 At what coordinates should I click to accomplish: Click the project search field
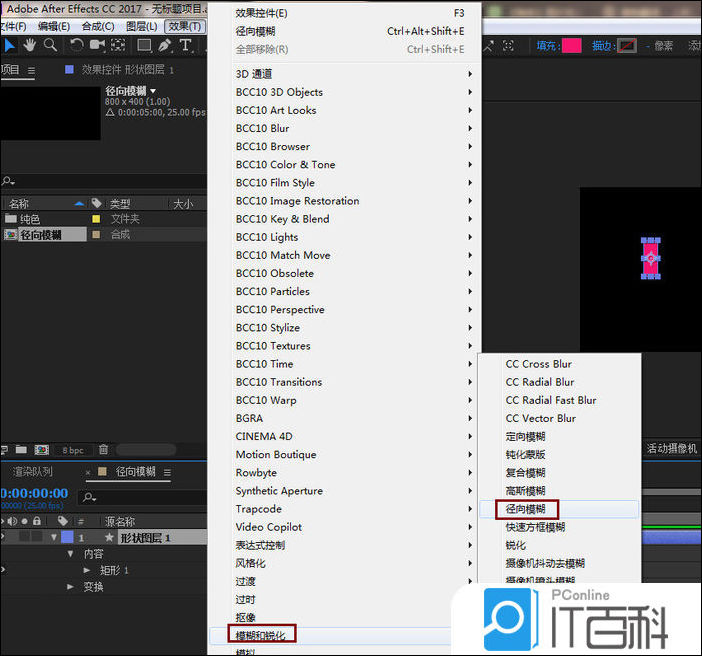[x=104, y=181]
